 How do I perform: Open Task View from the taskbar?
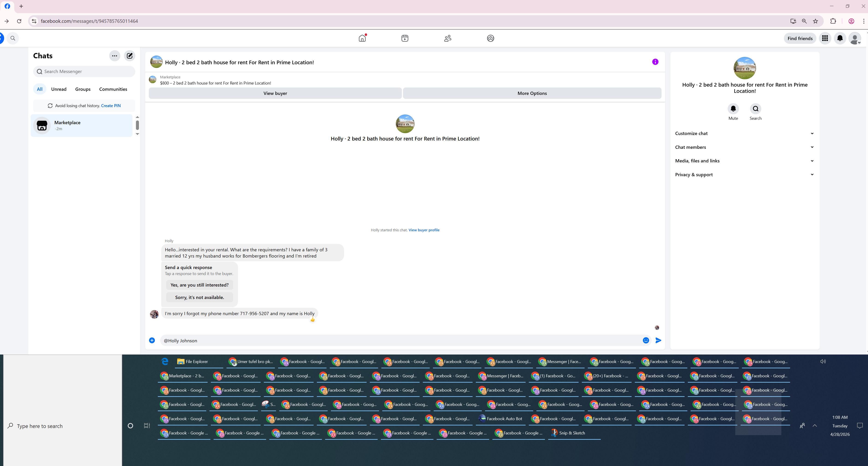click(x=147, y=425)
